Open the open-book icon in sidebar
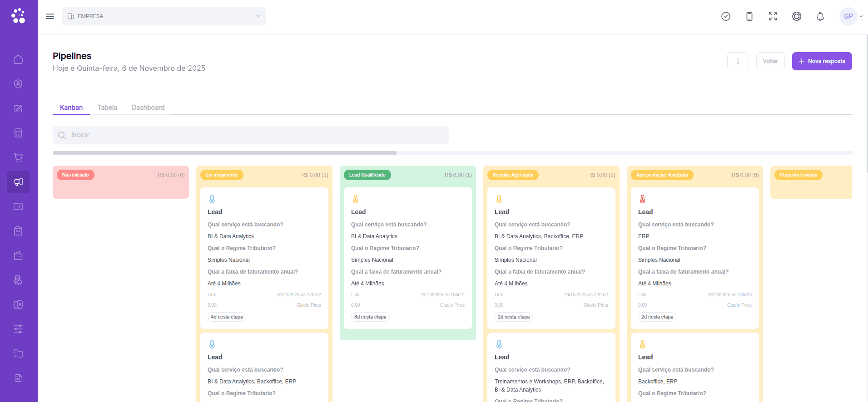This screenshot has height=402, width=868. (x=18, y=206)
